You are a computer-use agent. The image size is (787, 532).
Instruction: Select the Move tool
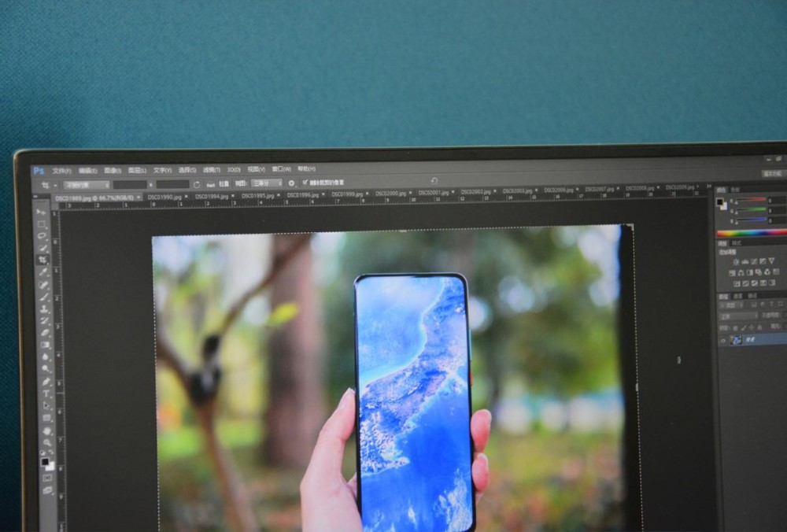[x=41, y=212]
